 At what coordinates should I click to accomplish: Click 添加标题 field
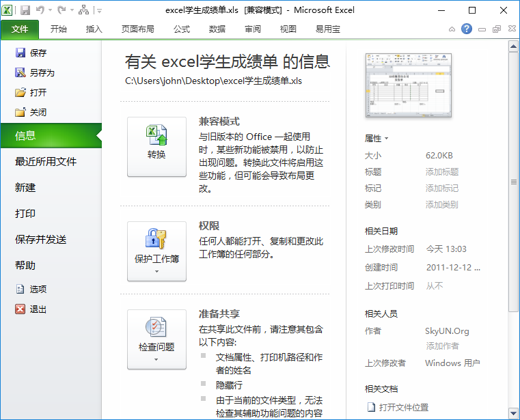[441, 171]
